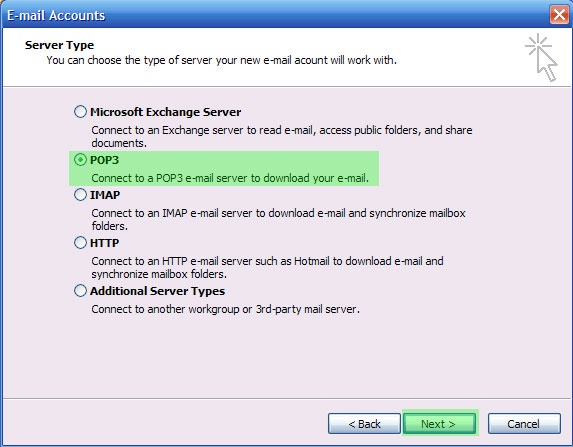Close the E-mail Accounts dialog with X
This screenshot has width=573, height=447.
coord(559,15)
